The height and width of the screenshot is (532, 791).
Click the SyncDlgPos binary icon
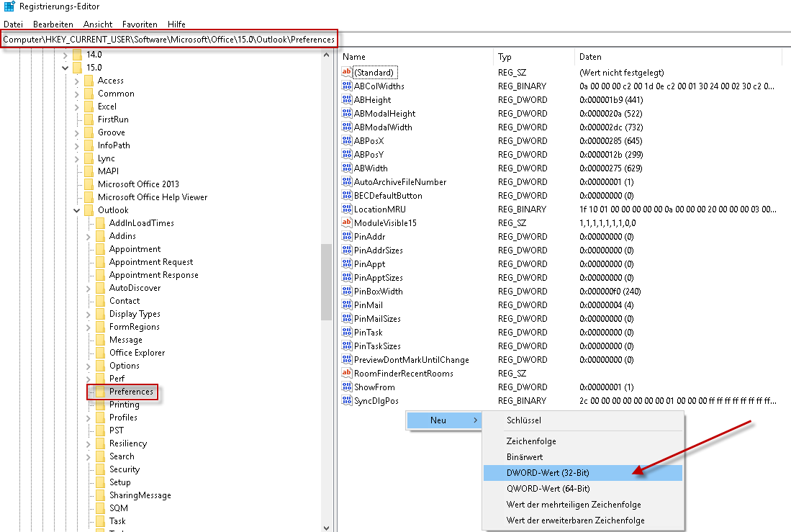(x=347, y=400)
